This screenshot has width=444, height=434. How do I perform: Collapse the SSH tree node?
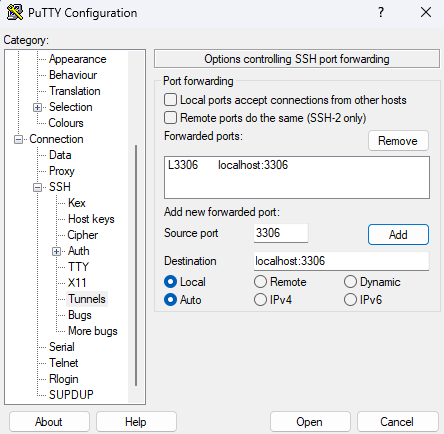[37, 187]
